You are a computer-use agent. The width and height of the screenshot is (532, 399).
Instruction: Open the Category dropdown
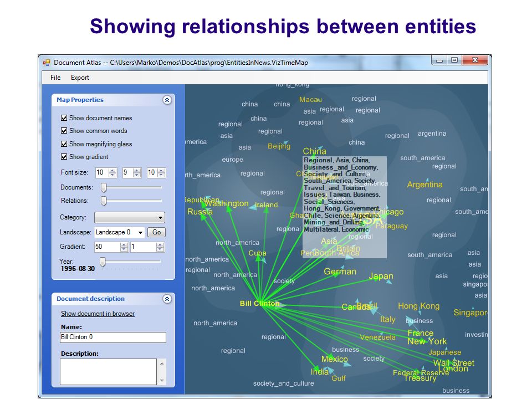(130, 217)
